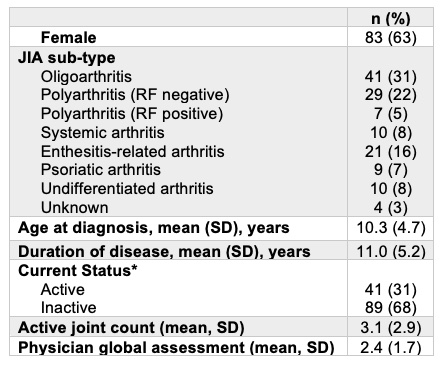444x367 pixels.
Task: Click the Physician global assessment label
Action: pos(176,348)
